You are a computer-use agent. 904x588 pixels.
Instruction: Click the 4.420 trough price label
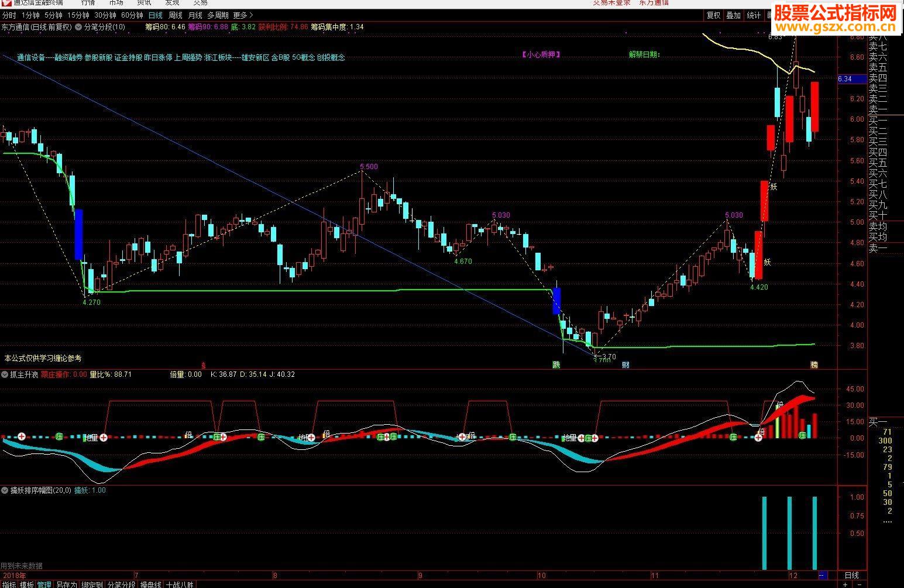pyautogui.click(x=759, y=287)
